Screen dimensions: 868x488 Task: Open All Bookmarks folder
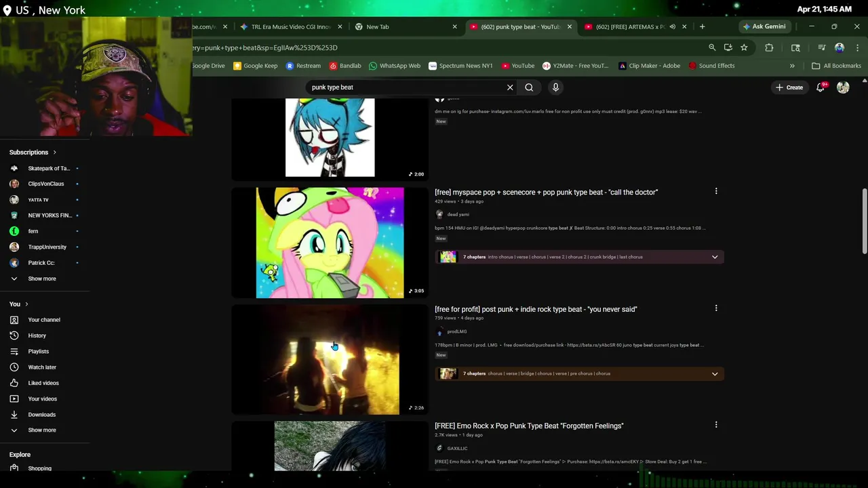coord(836,66)
